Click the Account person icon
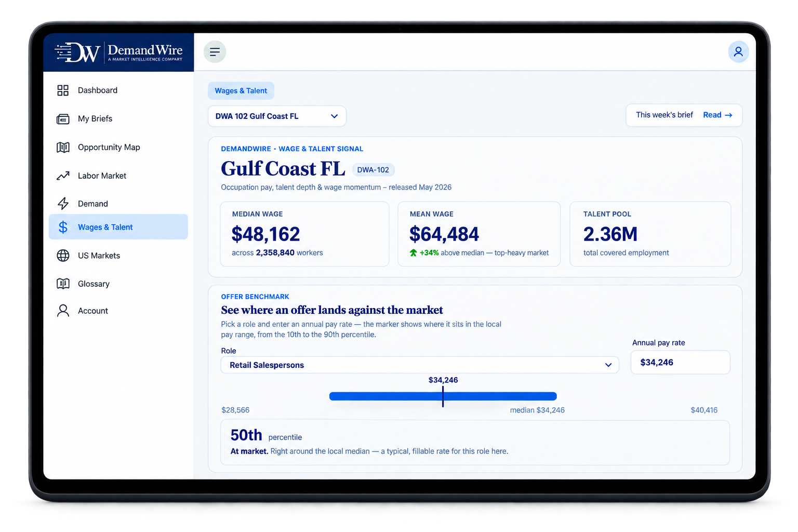The height and width of the screenshot is (532, 798). (x=63, y=311)
